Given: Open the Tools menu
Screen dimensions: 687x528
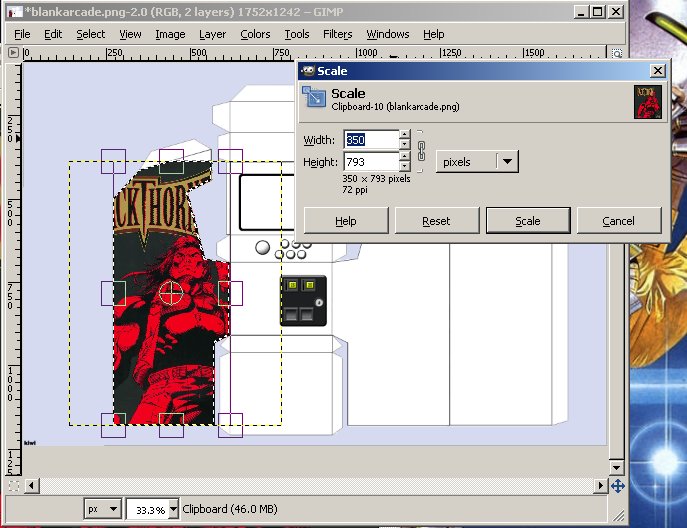Looking at the screenshot, I should [x=297, y=34].
